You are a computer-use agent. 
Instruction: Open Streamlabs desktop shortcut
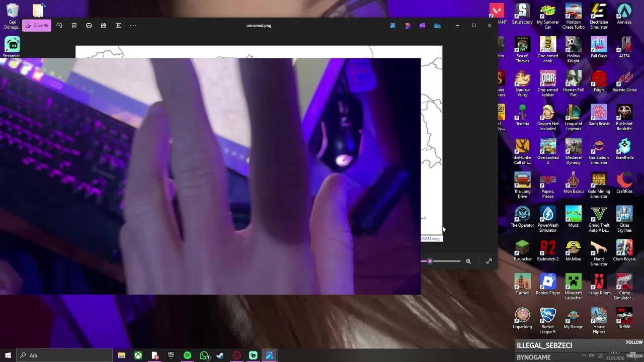tap(12, 48)
